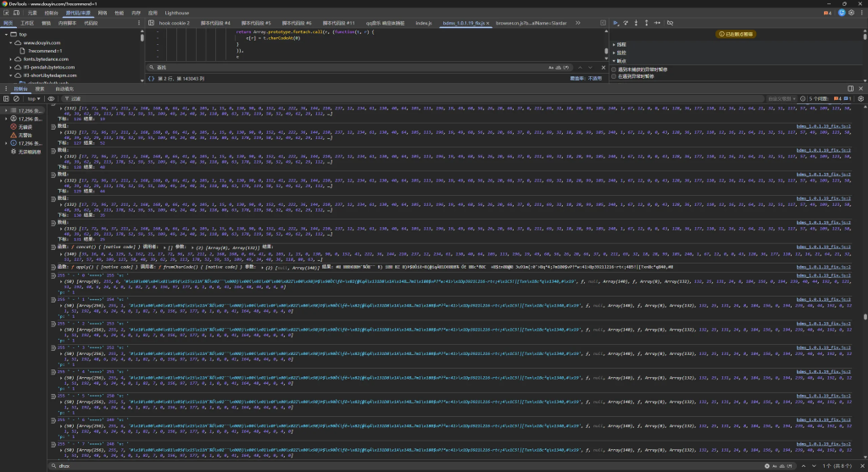Enable pause on caught exceptions checkbox

tap(615, 76)
